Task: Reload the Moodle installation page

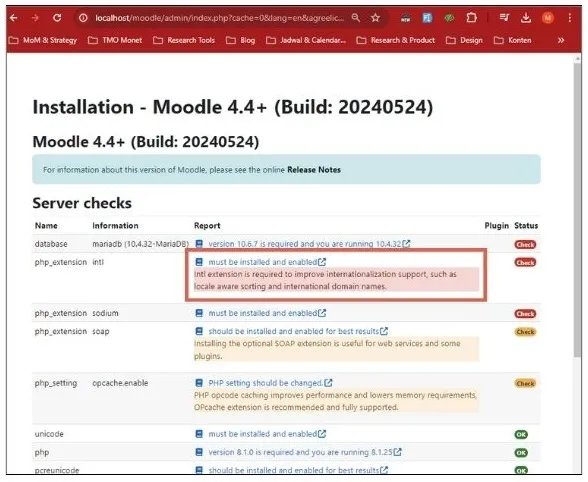Action: 57,18
